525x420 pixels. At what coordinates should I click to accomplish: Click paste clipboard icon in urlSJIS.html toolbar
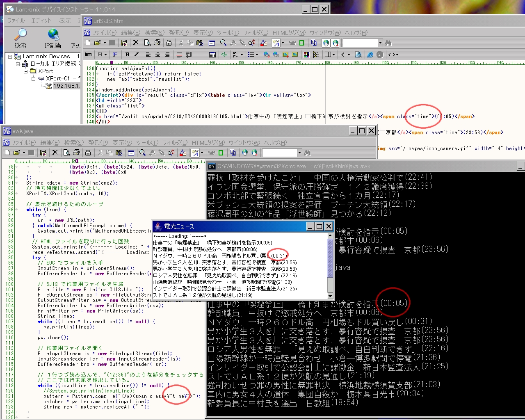[x=199, y=43]
